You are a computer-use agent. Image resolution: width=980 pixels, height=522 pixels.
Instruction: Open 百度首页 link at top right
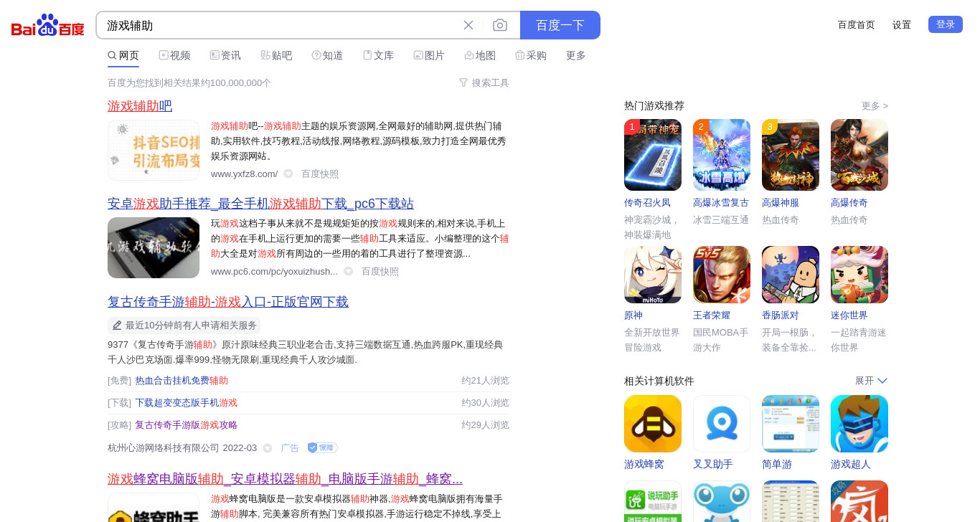pyautogui.click(x=857, y=24)
